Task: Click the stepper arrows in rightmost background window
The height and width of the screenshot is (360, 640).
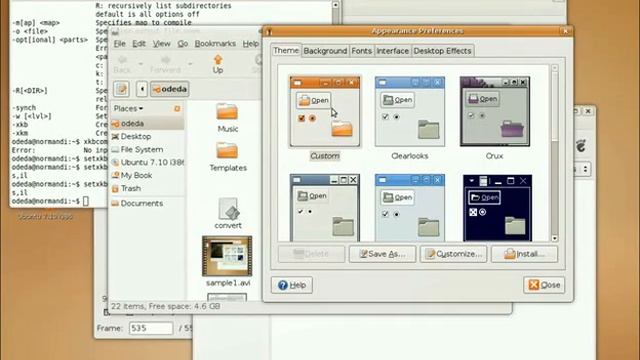Action: (x=586, y=169)
